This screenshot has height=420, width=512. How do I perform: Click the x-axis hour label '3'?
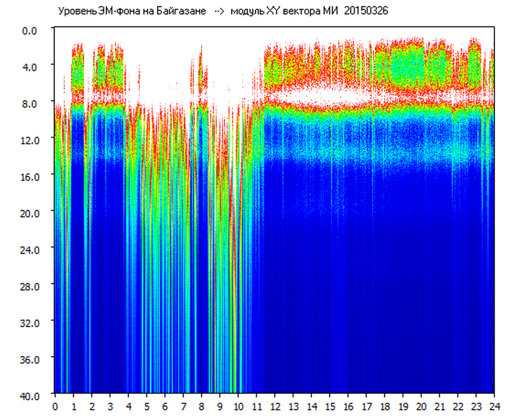point(110,406)
